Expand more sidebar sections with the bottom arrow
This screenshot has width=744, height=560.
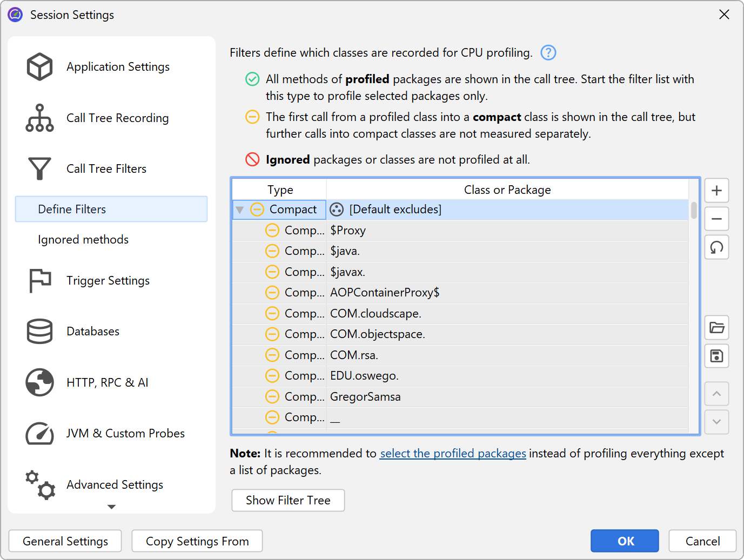111,507
